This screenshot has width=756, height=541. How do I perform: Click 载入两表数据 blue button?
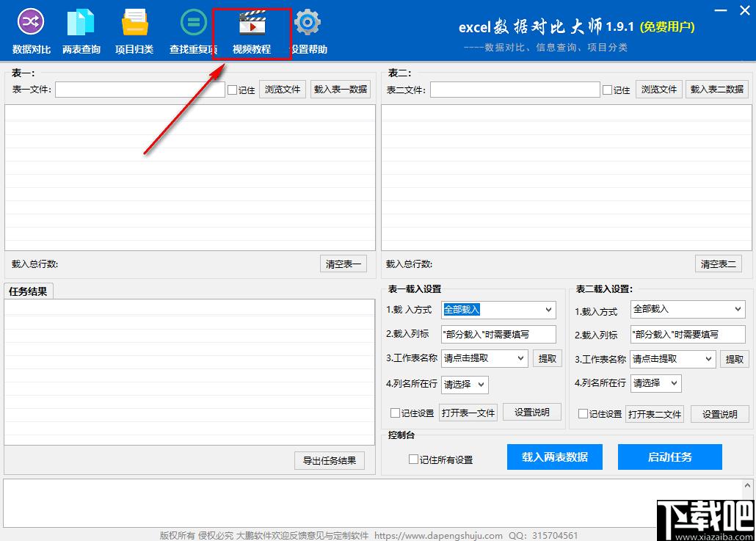(x=554, y=457)
